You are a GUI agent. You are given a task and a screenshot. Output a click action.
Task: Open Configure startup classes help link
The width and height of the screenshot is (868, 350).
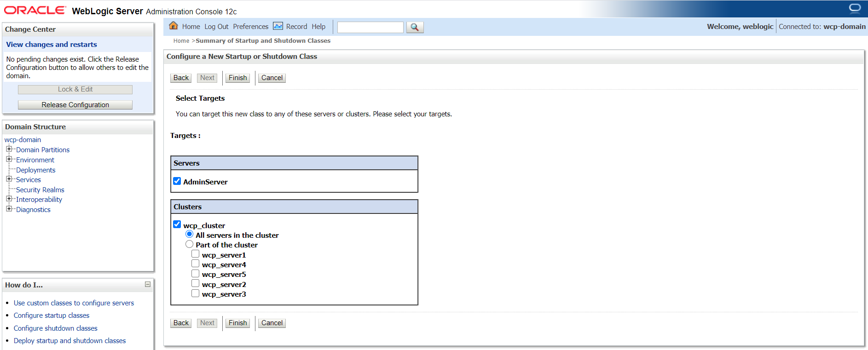point(52,316)
